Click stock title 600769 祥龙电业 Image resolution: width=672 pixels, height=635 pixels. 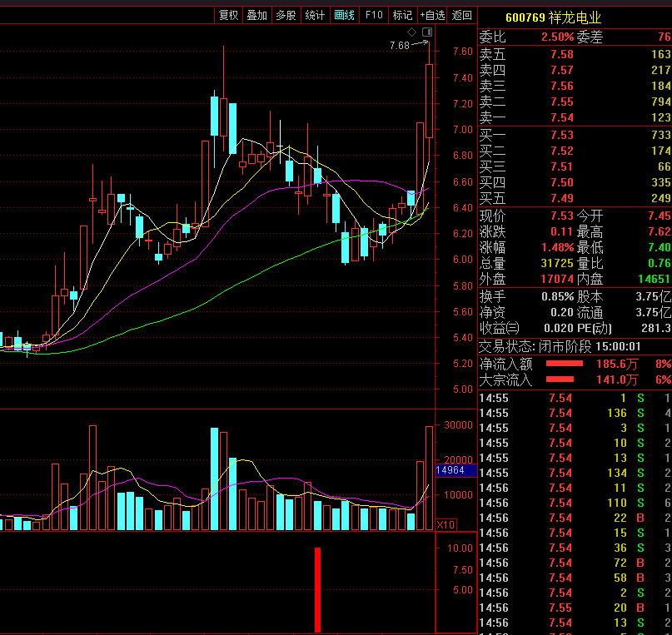click(553, 17)
